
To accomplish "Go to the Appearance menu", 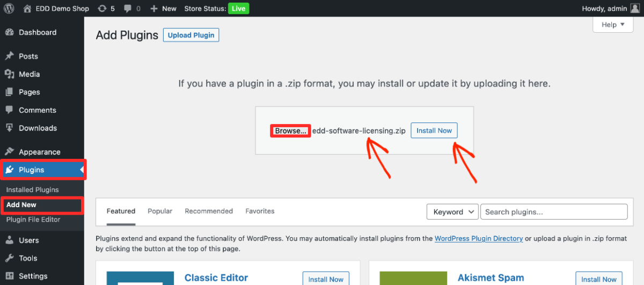I will (39, 152).
